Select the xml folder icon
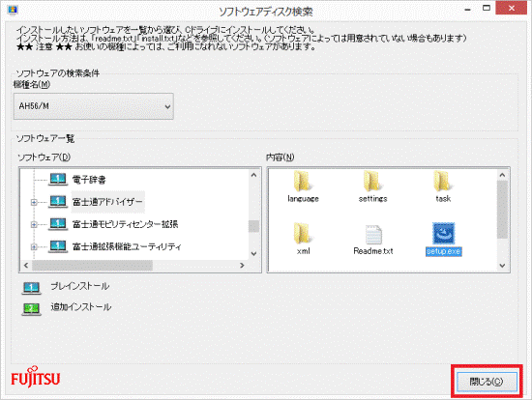 click(x=302, y=234)
